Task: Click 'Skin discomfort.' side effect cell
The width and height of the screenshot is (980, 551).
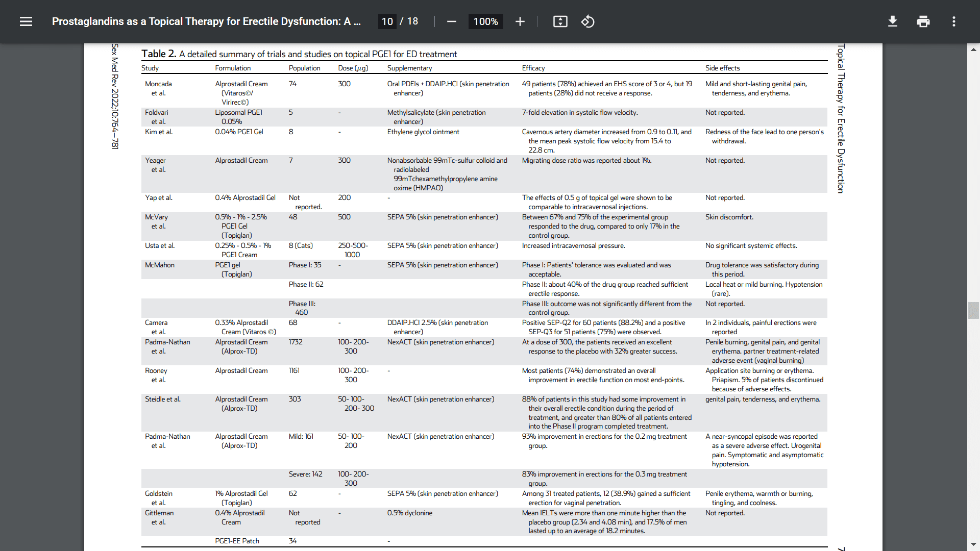Action: 729,217
